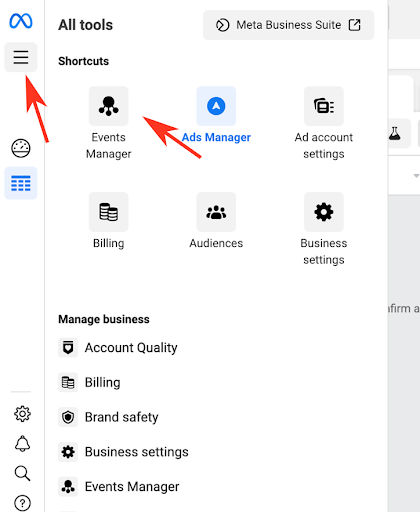Viewport: 420px width, 512px height.
Task: Click the experiments flask icon
Action: click(395, 133)
